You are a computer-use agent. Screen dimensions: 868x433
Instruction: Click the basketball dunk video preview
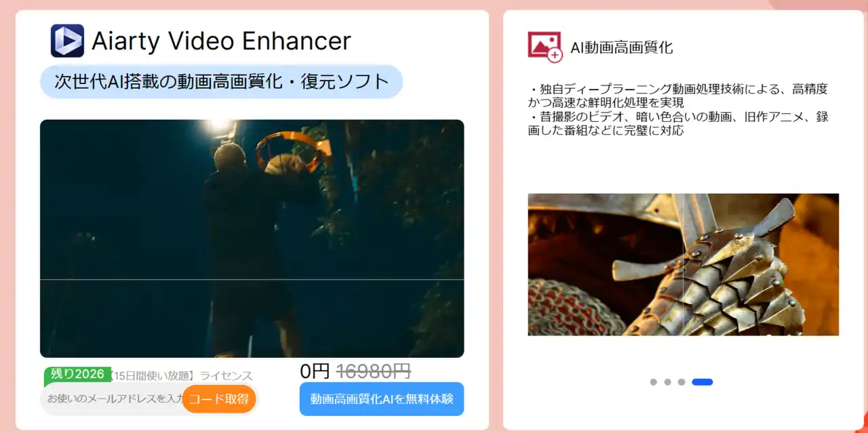coord(252,239)
